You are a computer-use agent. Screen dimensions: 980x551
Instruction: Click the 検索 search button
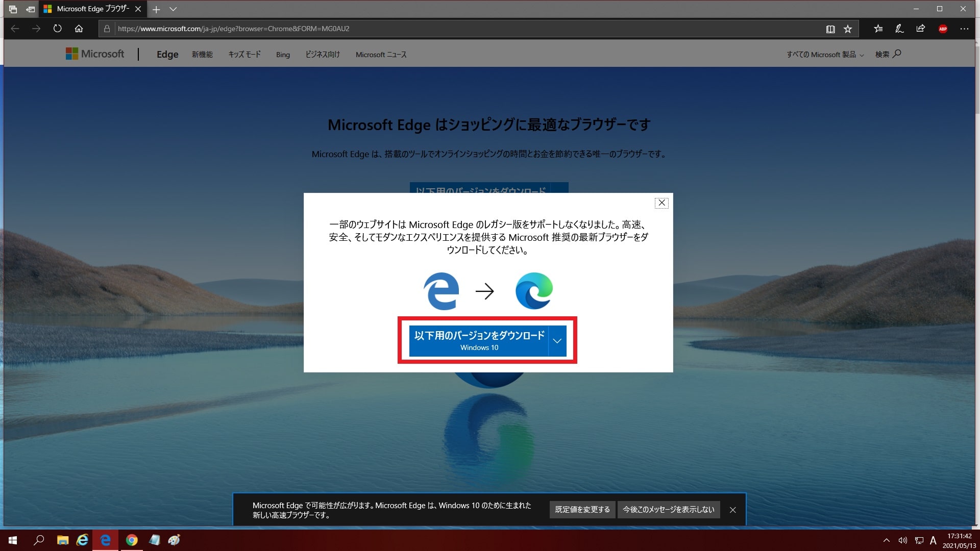(888, 54)
